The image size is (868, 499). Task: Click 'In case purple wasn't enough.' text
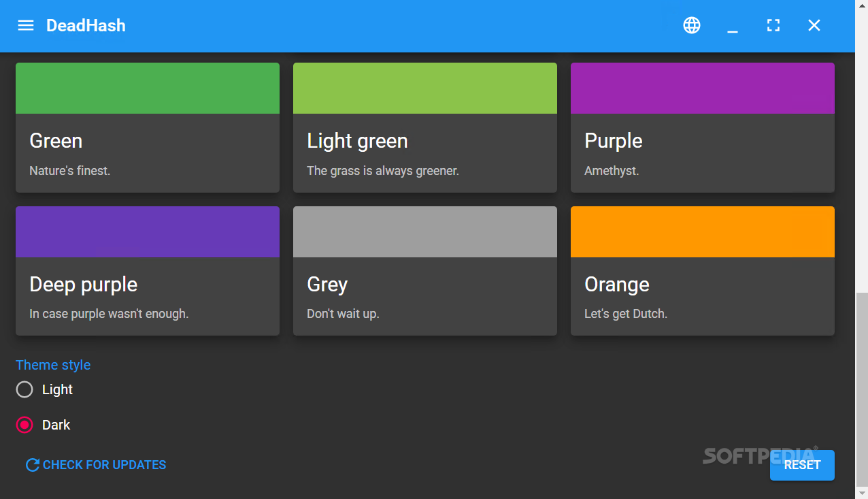(x=109, y=314)
